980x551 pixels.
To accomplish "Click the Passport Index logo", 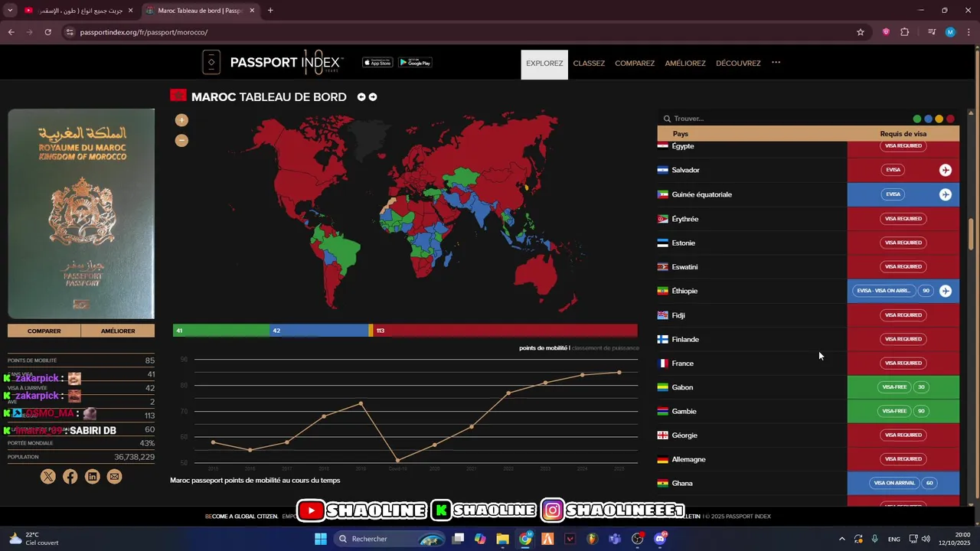I will 273,63.
